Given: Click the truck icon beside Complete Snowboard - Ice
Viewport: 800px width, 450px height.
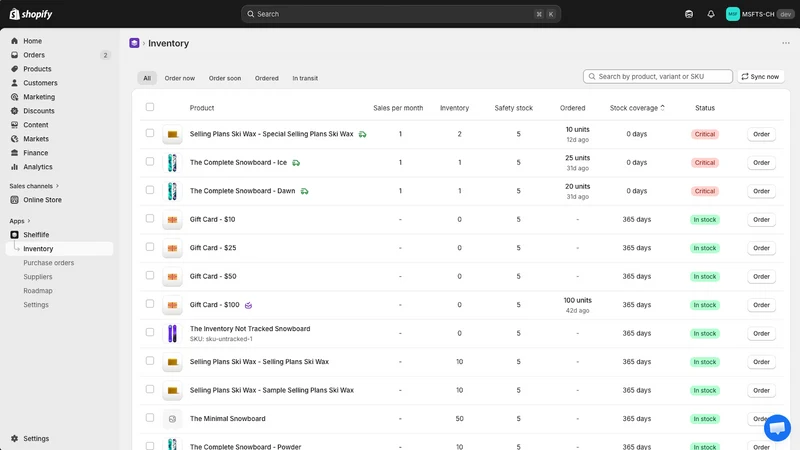Looking at the screenshot, I should [x=296, y=163].
